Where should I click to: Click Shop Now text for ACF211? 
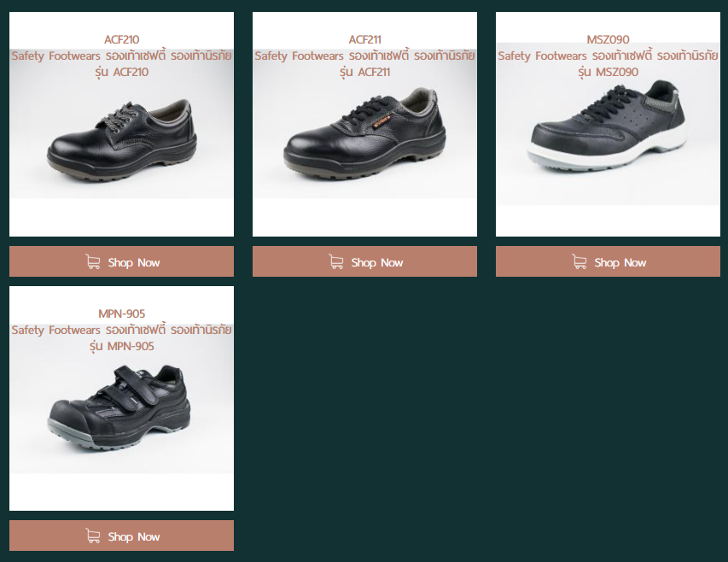(x=377, y=262)
